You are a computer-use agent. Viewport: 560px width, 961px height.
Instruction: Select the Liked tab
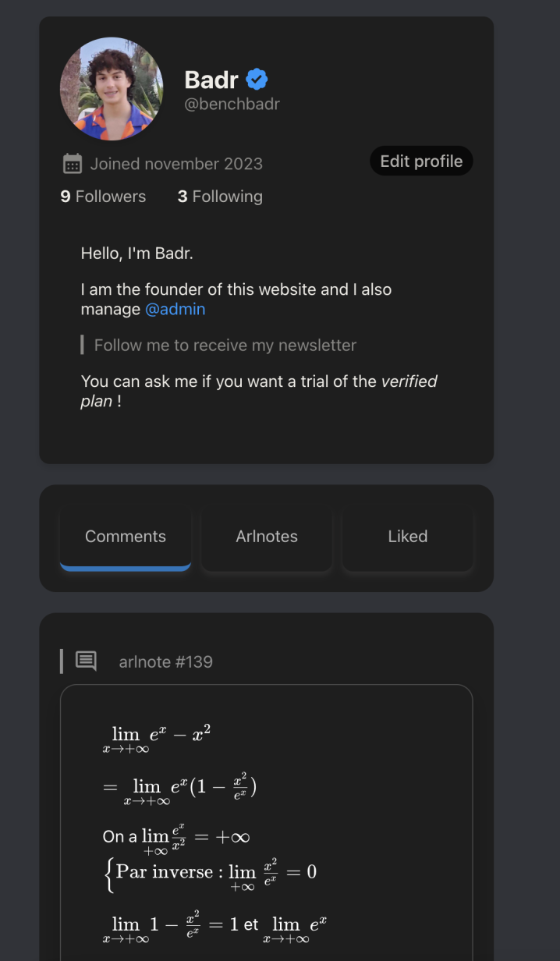tap(408, 537)
